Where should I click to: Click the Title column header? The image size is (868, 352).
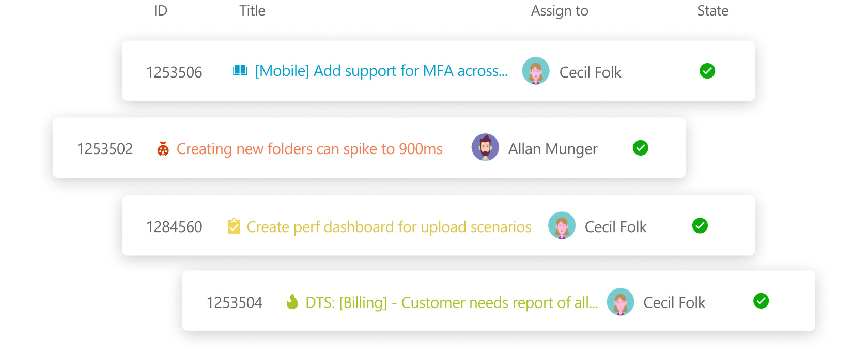pyautogui.click(x=252, y=11)
